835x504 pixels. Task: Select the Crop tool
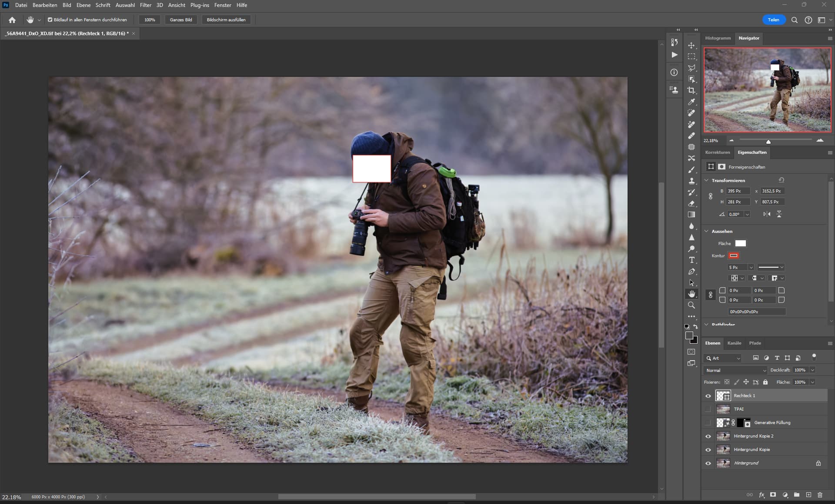click(x=691, y=90)
